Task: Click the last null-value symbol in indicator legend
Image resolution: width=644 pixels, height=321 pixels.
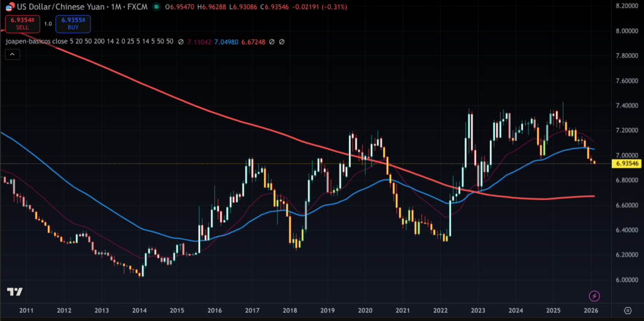Action: point(282,42)
